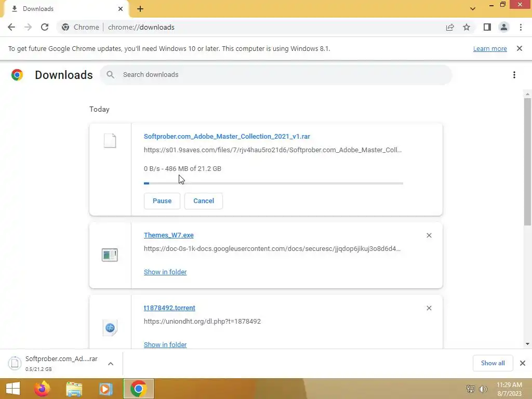Click the torrent file icon
Viewport: 532px width, 399px height.
tap(110, 328)
